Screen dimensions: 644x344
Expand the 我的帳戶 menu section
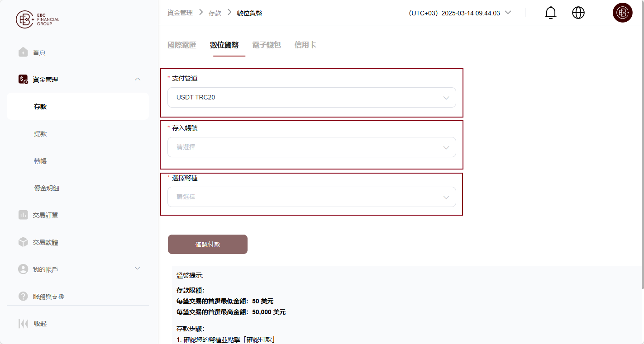[x=138, y=269]
